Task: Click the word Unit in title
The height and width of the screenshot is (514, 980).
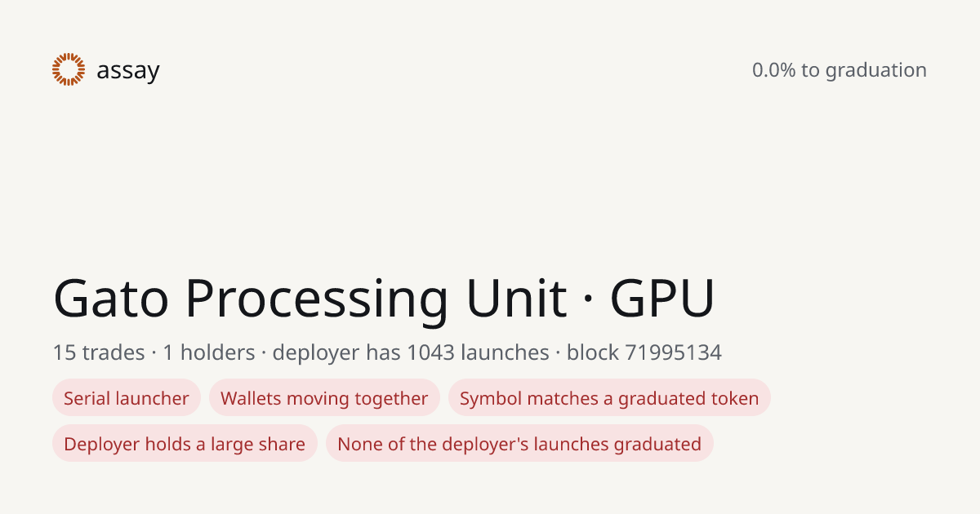Action: point(517,299)
